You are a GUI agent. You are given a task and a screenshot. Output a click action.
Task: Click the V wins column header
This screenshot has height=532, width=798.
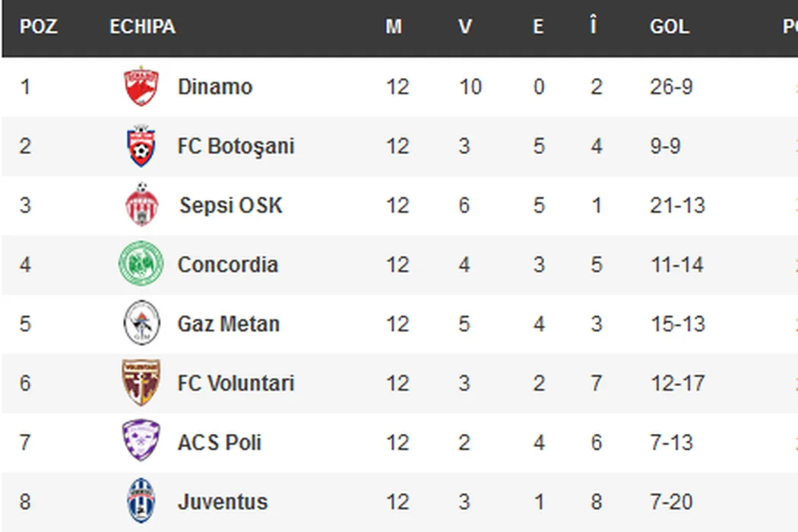click(x=464, y=27)
